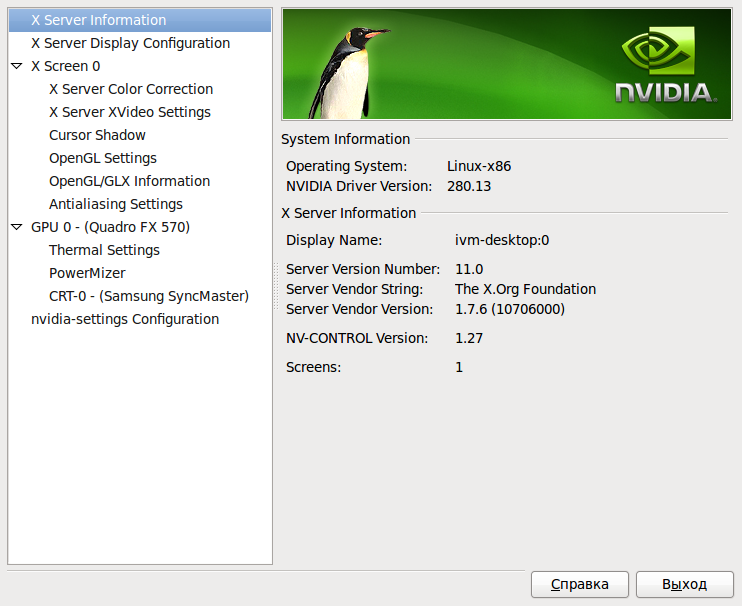742x606 pixels.
Task: View OpenGL/GLX Information page
Action: [x=129, y=181]
